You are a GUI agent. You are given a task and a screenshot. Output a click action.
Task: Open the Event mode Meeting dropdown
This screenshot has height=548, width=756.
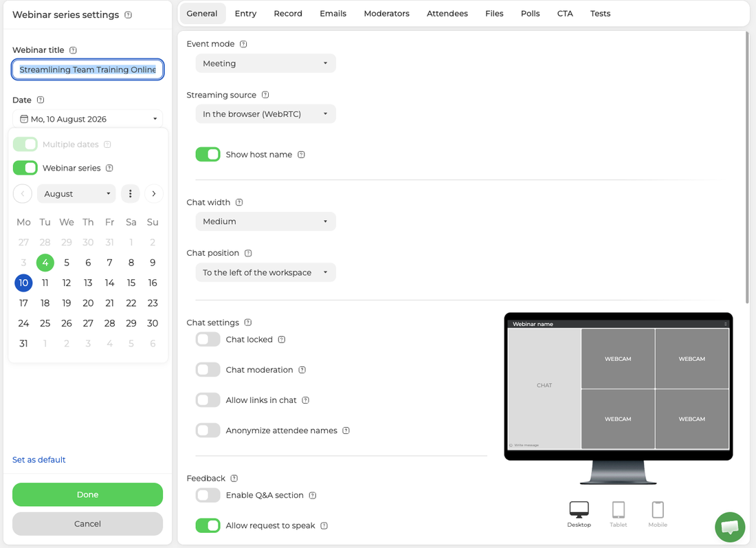pos(266,63)
